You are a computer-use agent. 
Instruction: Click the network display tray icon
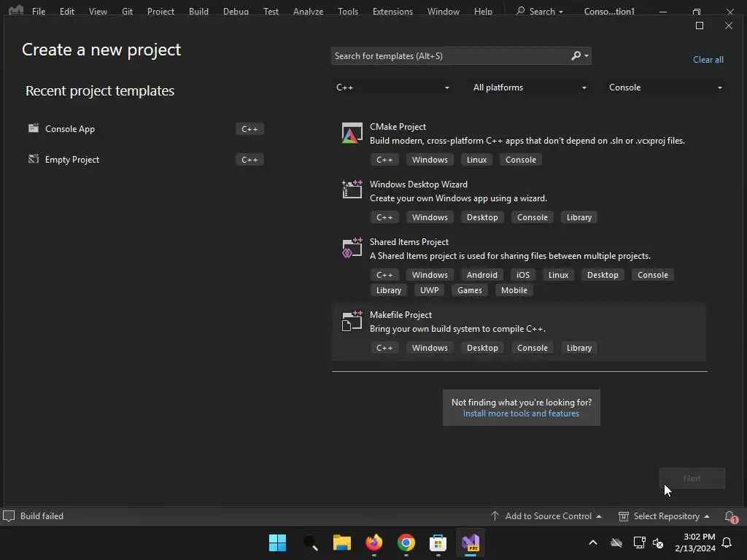(x=639, y=542)
